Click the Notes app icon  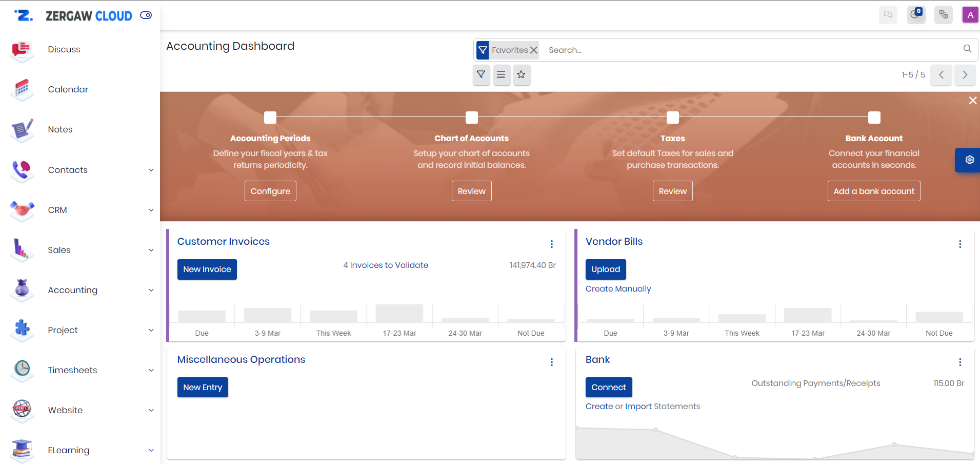pos(22,130)
